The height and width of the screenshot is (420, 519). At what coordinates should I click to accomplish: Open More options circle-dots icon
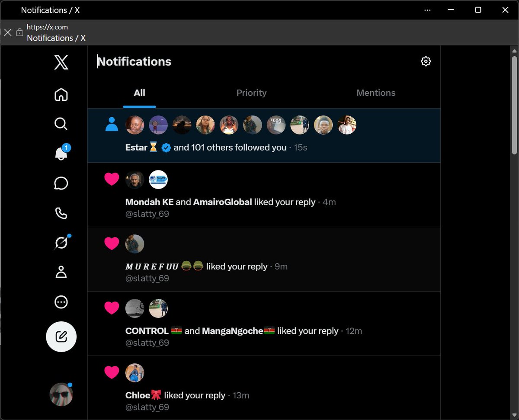[x=61, y=302]
